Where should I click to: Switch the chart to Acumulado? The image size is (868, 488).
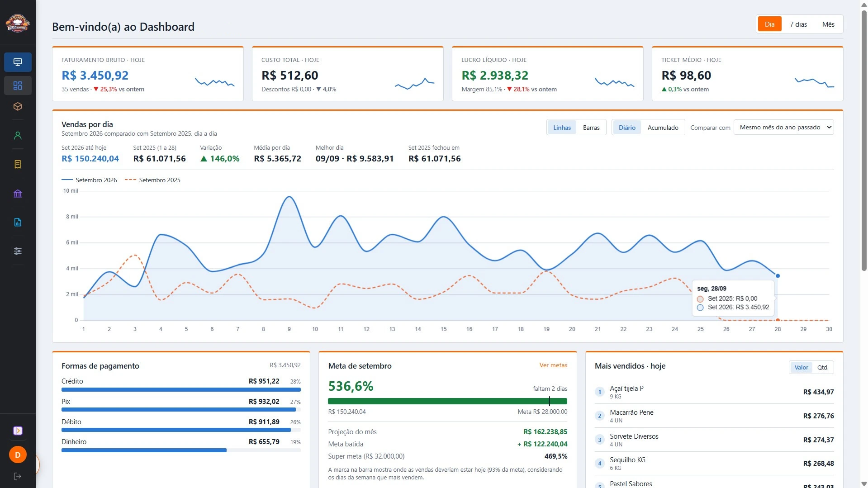[x=663, y=128]
